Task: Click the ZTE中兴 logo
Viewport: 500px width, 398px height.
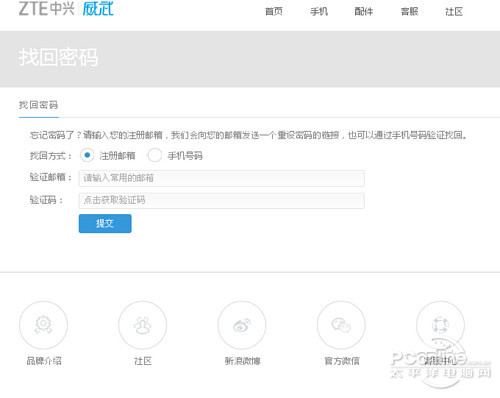Action: (46, 8)
